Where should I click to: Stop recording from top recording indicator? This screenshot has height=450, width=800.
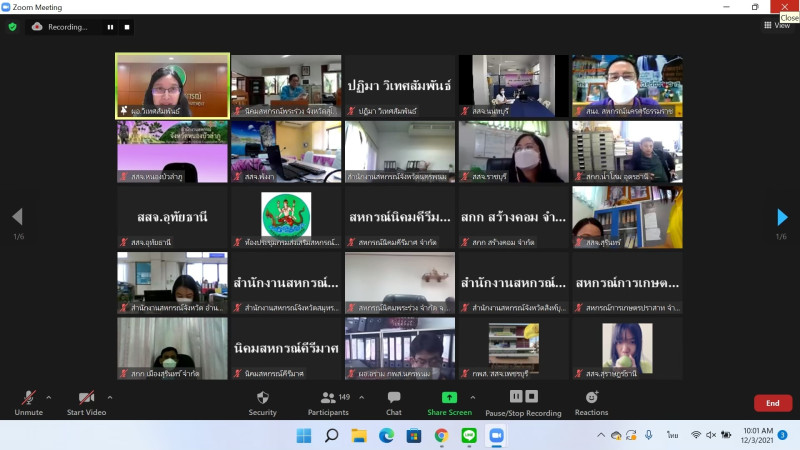pyautogui.click(x=126, y=27)
